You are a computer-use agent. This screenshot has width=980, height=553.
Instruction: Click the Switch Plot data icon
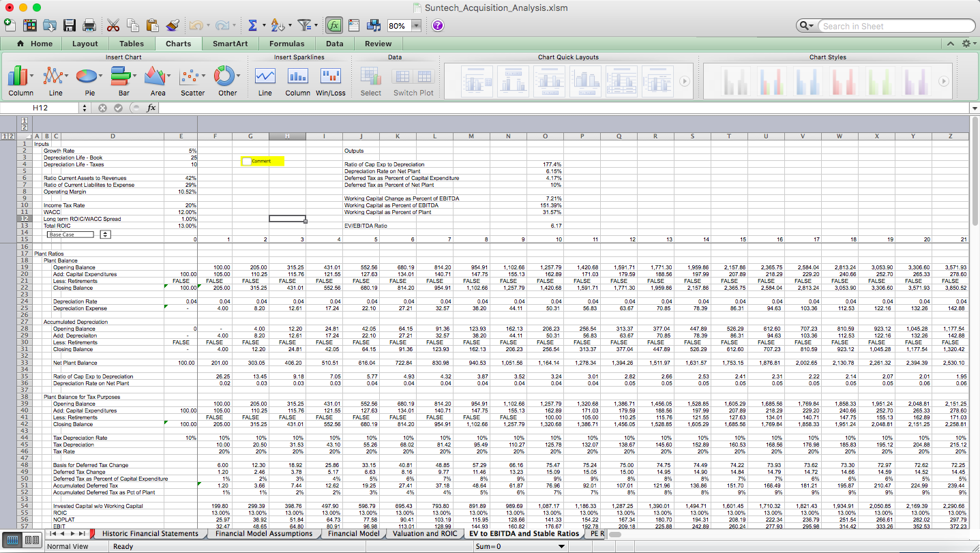pyautogui.click(x=413, y=77)
